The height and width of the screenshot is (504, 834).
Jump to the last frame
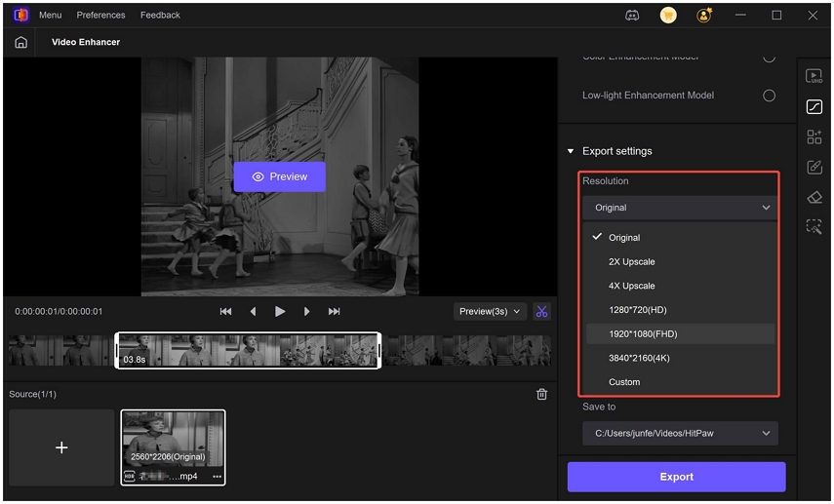(334, 312)
